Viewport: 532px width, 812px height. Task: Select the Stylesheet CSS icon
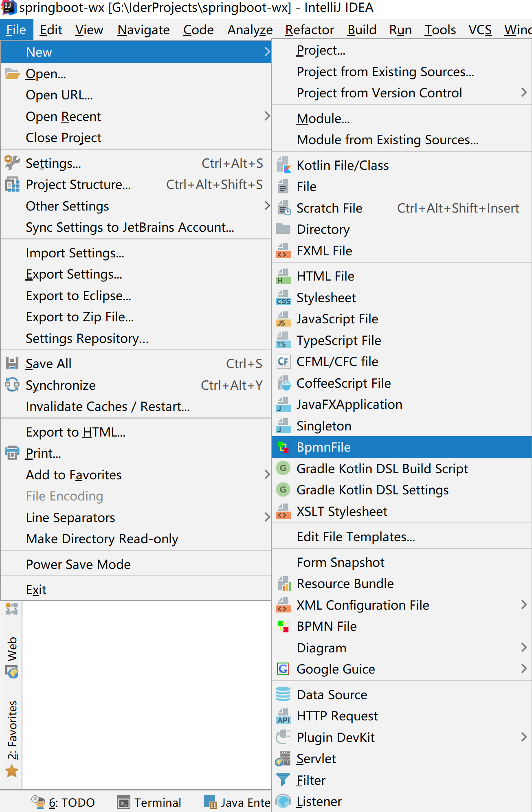coord(284,298)
